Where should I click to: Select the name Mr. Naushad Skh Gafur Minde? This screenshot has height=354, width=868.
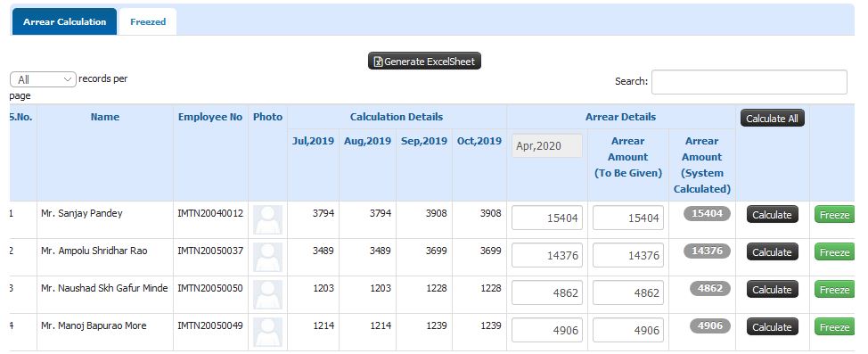104,288
